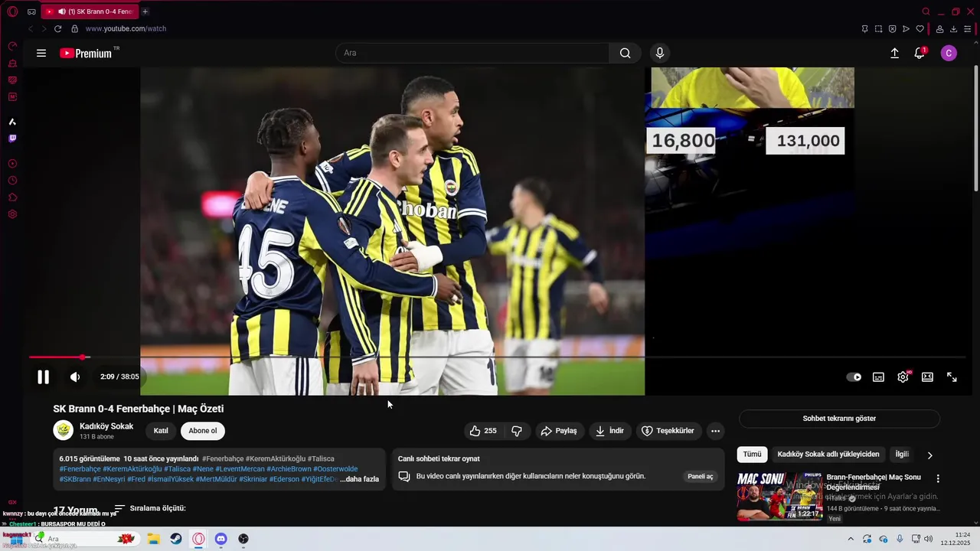Subscribe with Abone ol button

[x=203, y=431]
